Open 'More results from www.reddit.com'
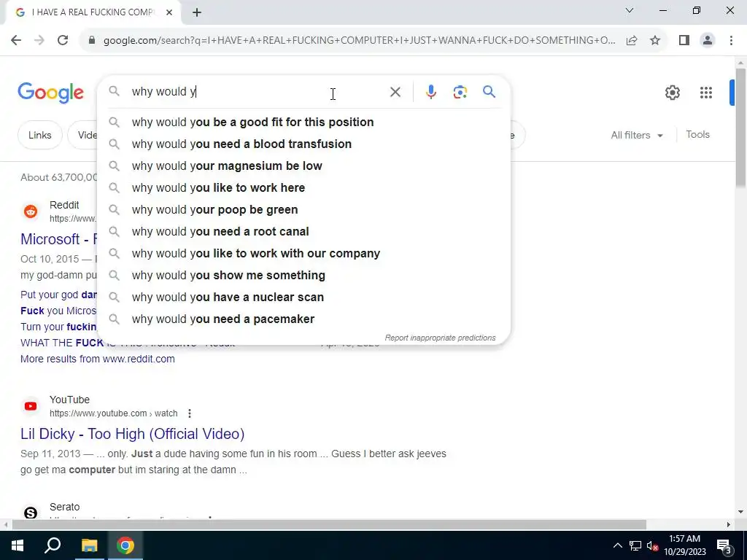747x560 pixels. (x=98, y=359)
